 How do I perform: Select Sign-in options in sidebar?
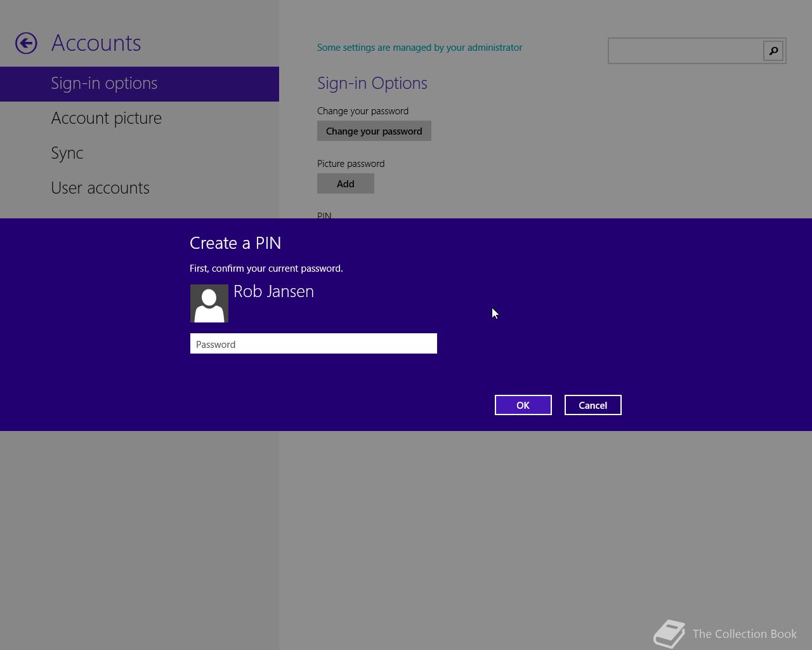[x=140, y=84]
